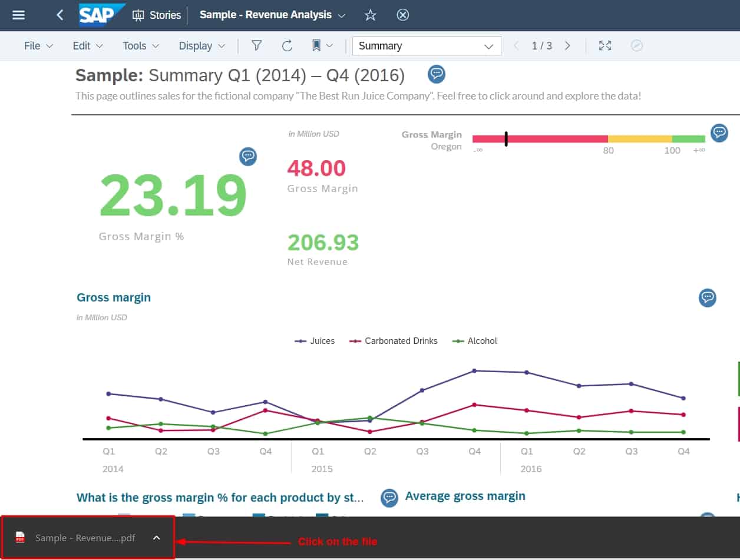Viewport: 740px width, 560px height.
Task: Open the bookmark icon in the toolbar
Action: click(x=316, y=45)
